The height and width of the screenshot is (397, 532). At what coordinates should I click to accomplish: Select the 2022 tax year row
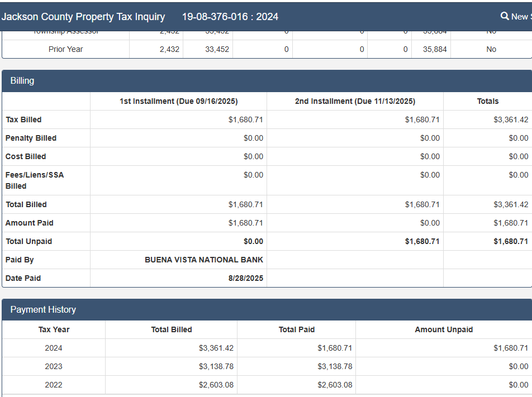click(x=54, y=385)
